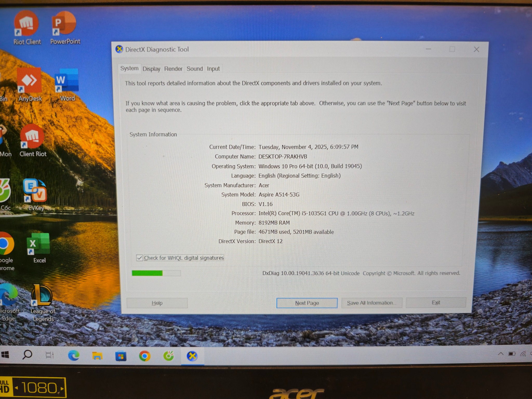Show hidden tray icons chevron
This screenshot has height=399, width=532.
coord(501,354)
